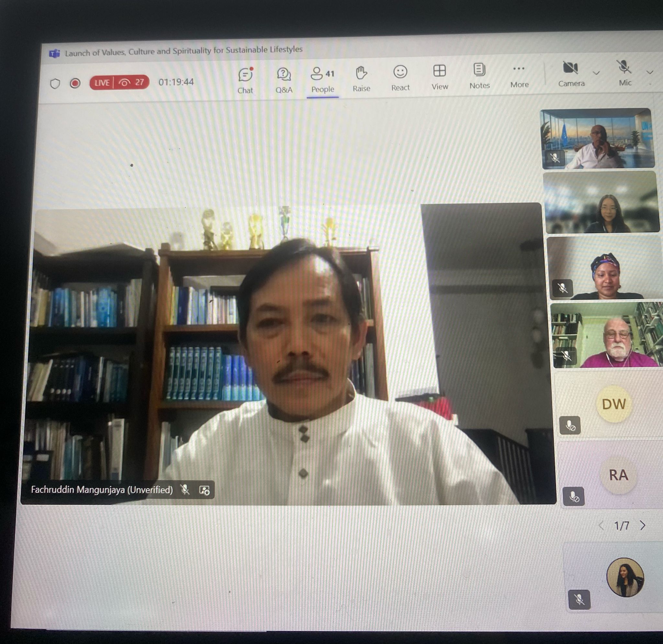Open meeting Notes
The height and width of the screenshot is (644, 663).
pos(479,76)
